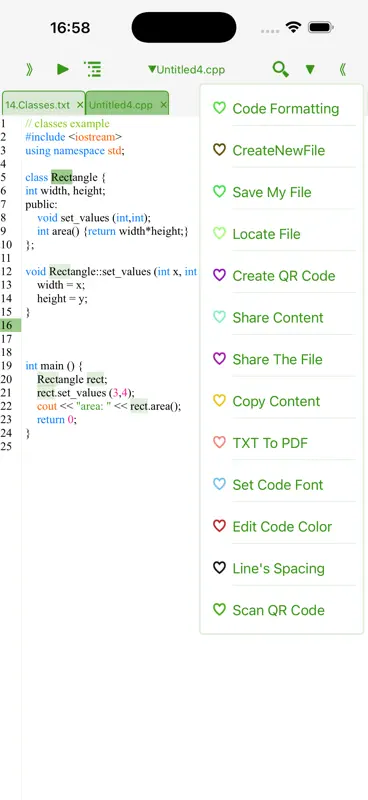Tap heart icon beside CreateNewFile

(219, 149)
